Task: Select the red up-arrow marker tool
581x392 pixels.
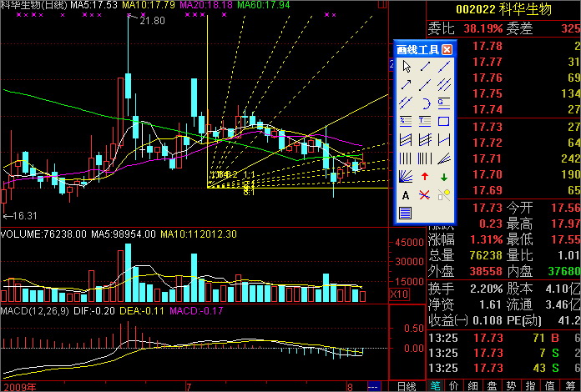Action: pyautogui.click(x=426, y=176)
